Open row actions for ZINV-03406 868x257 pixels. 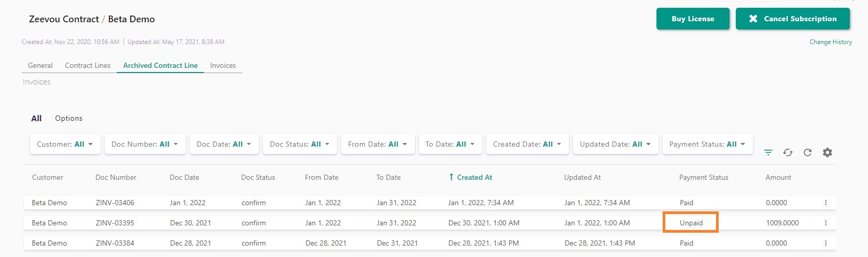pos(825,203)
